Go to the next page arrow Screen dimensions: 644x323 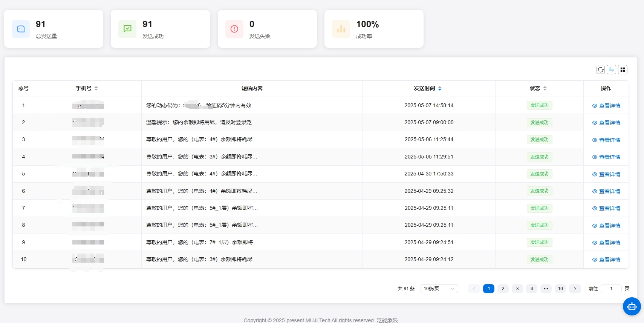pos(575,289)
